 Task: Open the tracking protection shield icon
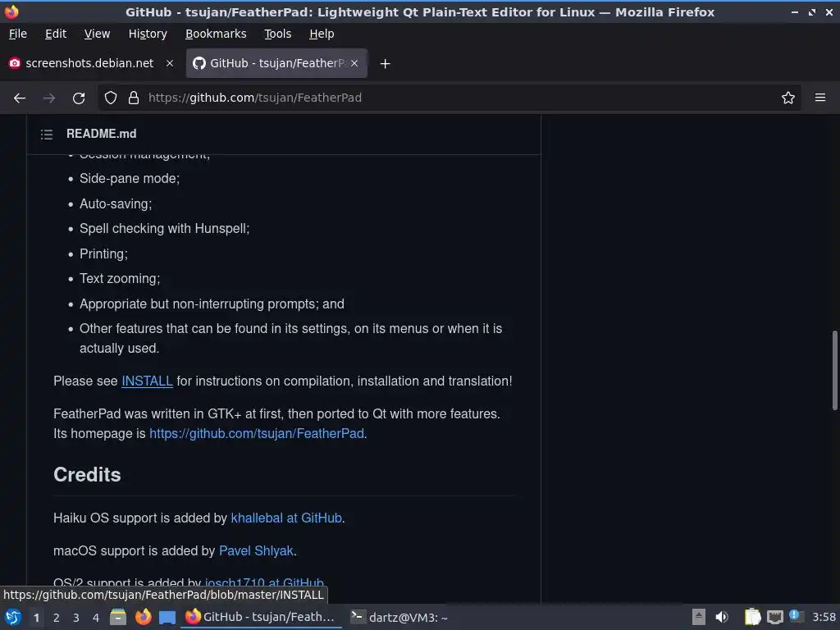click(111, 98)
